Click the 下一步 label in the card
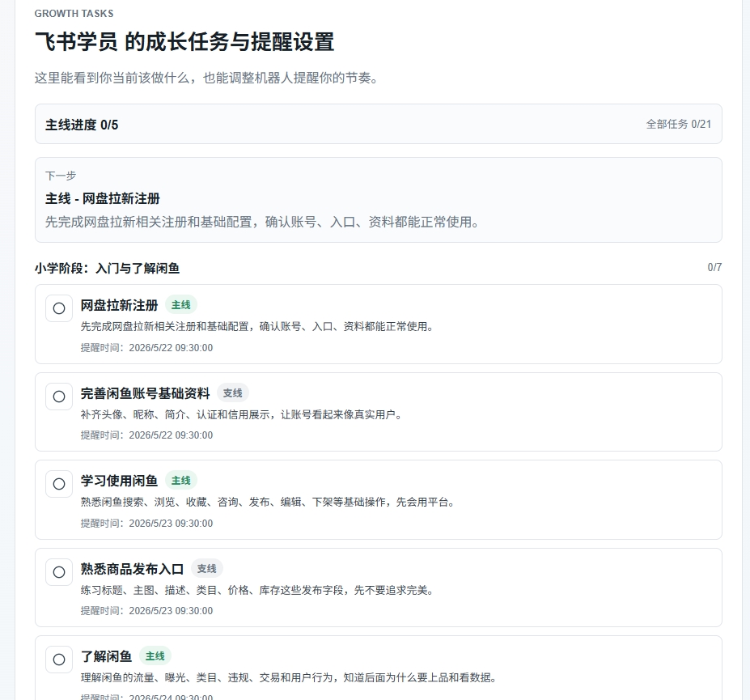750x700 pixels. [x=61, y=176]
